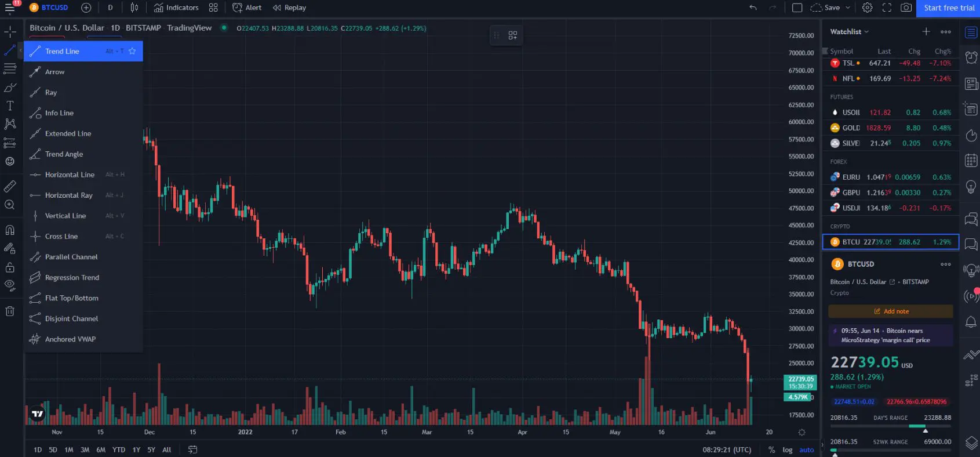Viewport: 980px width, 457px height.
Task: Choose Parallel Channel tool
Action: coord(83,257)
